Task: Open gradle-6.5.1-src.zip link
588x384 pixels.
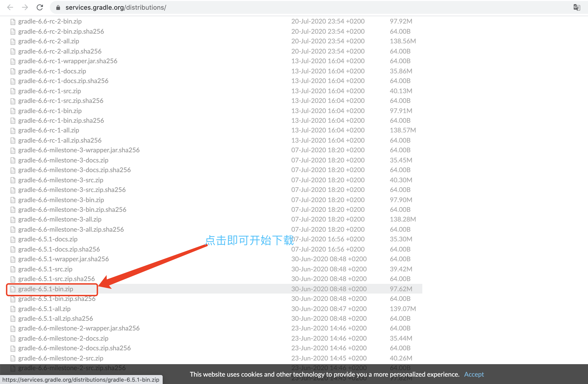Action: [45, 269]
